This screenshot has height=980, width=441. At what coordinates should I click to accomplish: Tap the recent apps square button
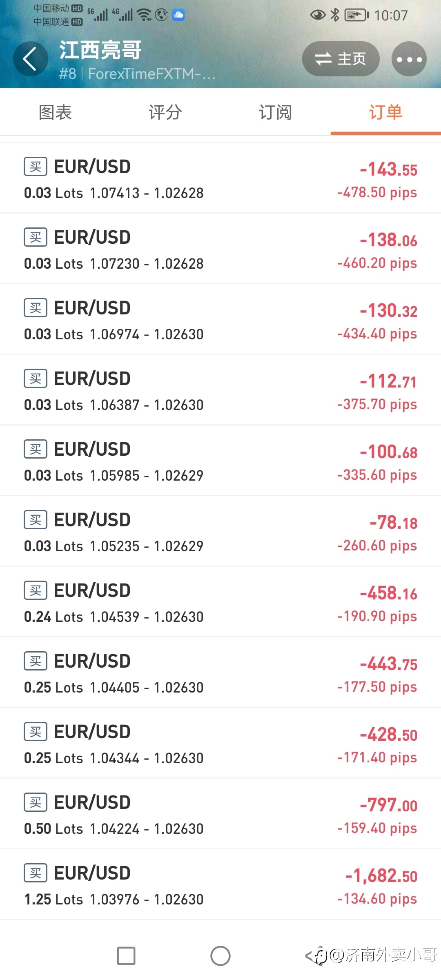(x=126, y=956)
